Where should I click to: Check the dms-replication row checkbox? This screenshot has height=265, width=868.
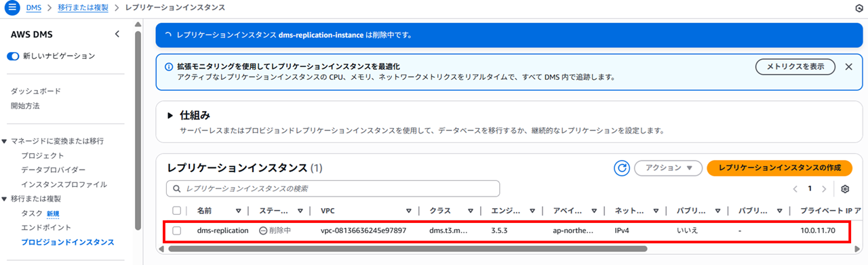(177, 230)
